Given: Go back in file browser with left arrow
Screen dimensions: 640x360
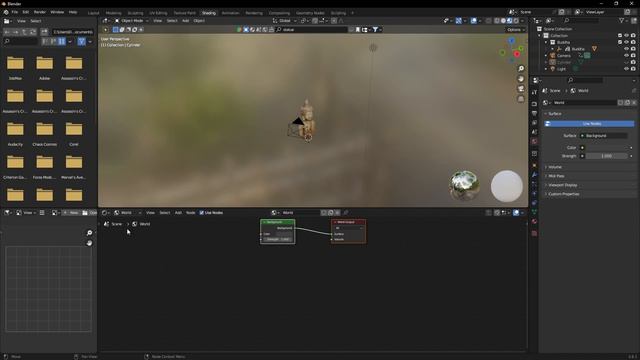Looking at the screenshot, I should coord(7,32).
